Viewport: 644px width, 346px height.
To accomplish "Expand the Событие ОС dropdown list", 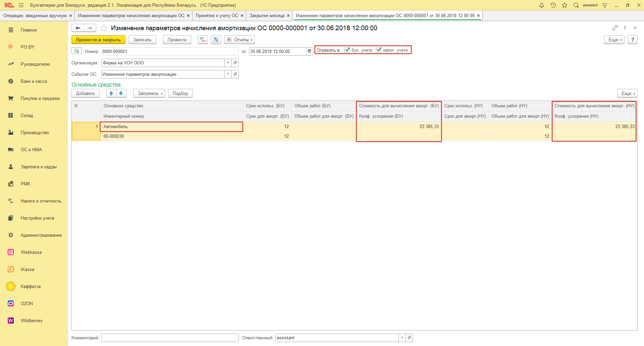I will coord(228,74).
